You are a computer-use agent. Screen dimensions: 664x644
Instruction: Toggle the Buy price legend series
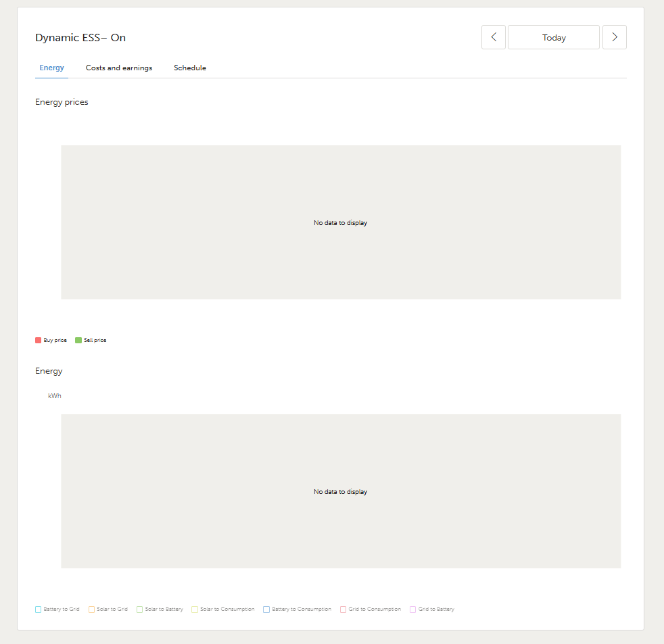coord(51,341)
